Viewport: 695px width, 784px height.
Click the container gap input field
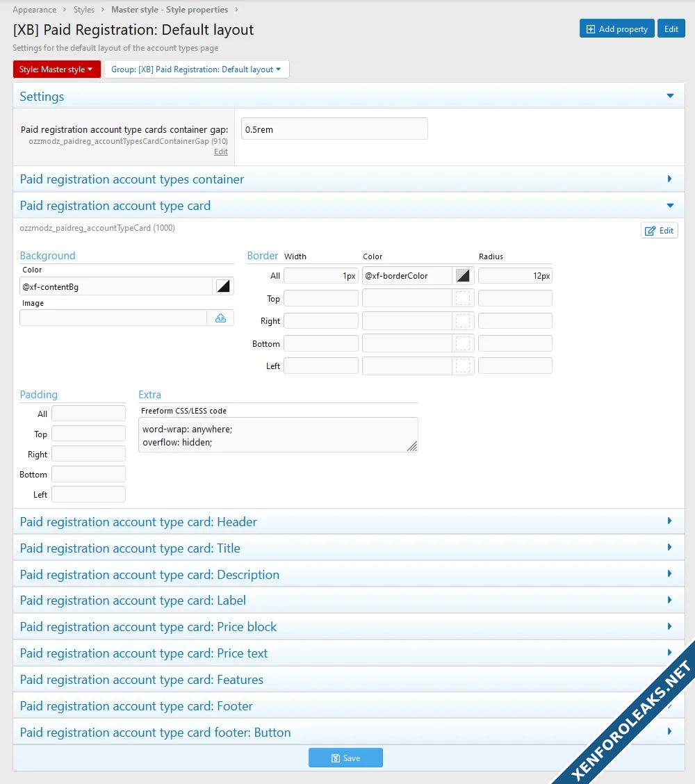(x=334, y=129)
